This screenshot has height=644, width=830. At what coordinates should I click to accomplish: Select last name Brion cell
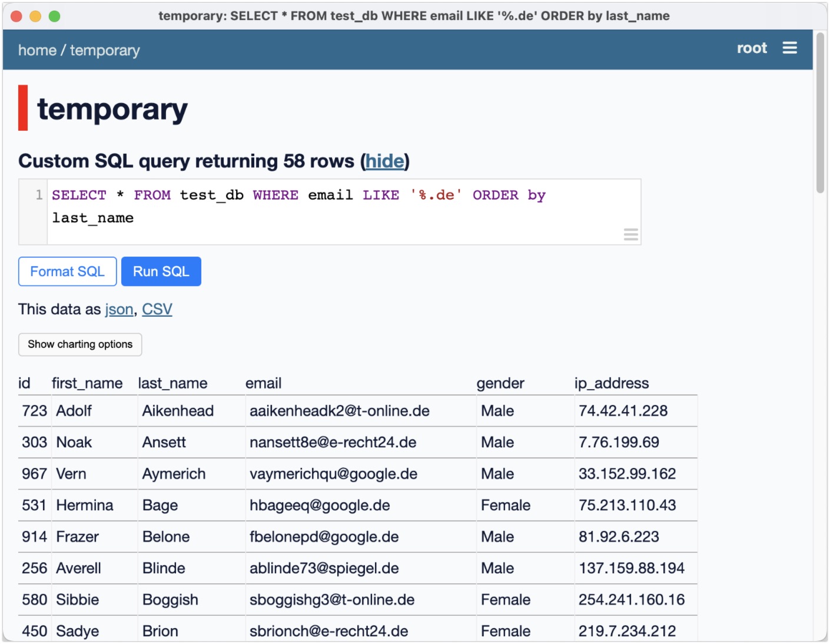(192, 630)
